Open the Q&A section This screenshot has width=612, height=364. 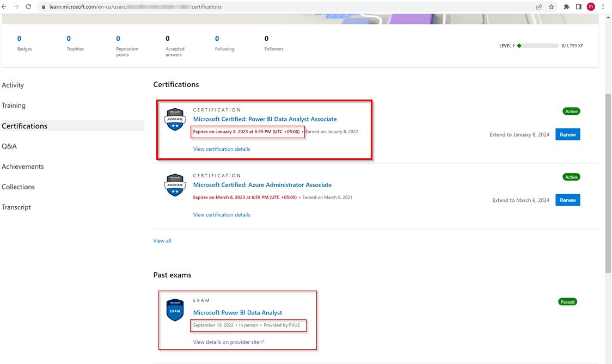coord(9,146)
